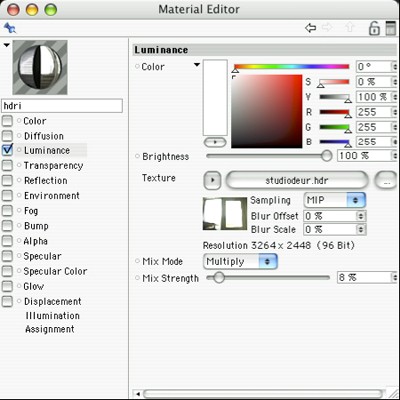400x400 pixels.
Task: Click the Mix Strength slider knob
Action: [x=219, y=277]
